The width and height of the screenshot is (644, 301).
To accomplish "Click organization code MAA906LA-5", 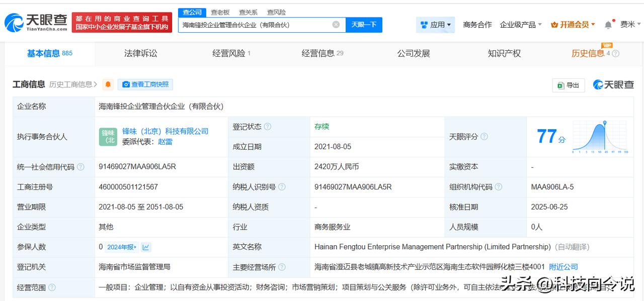I will click(552, 186).
